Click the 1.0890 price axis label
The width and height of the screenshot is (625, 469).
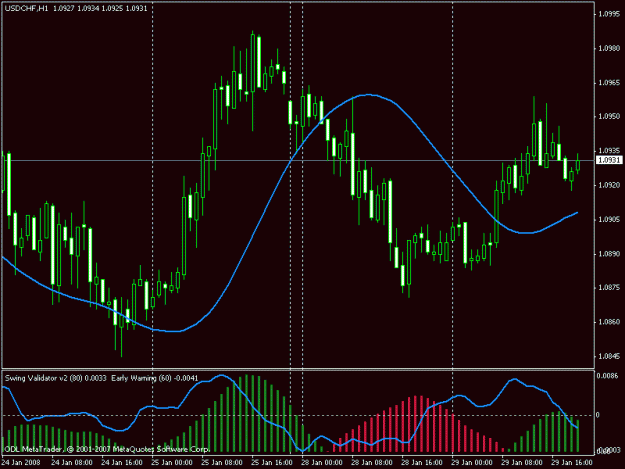(609, 254)
